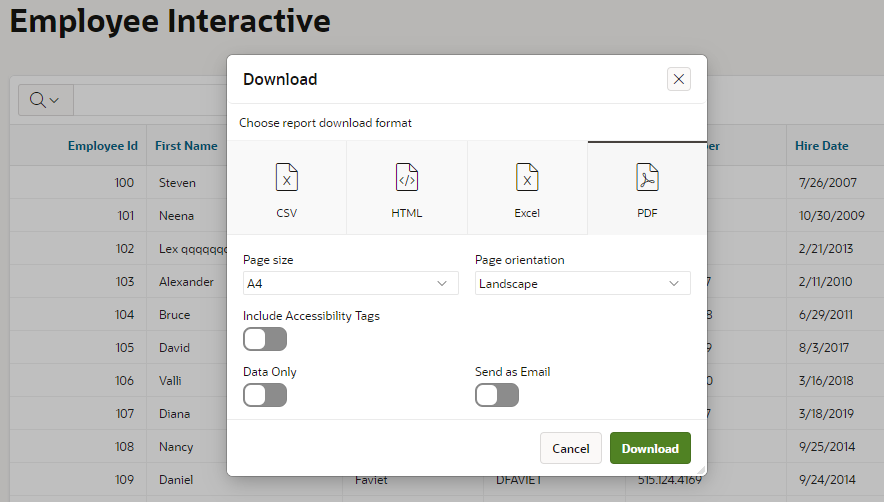Click the hire date 8/3/2017
Screen dimensions: 884x502
(824, 347)
